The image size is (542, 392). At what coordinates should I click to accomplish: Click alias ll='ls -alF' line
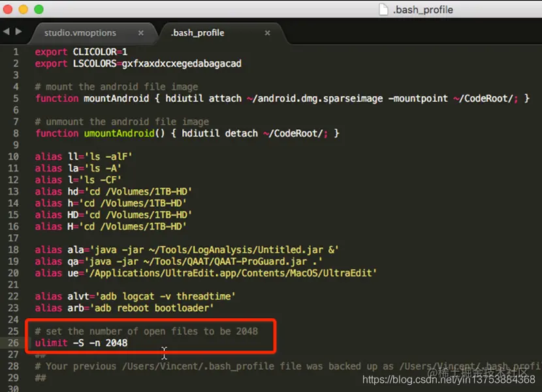pyautogui.click(x=84, y=157)
